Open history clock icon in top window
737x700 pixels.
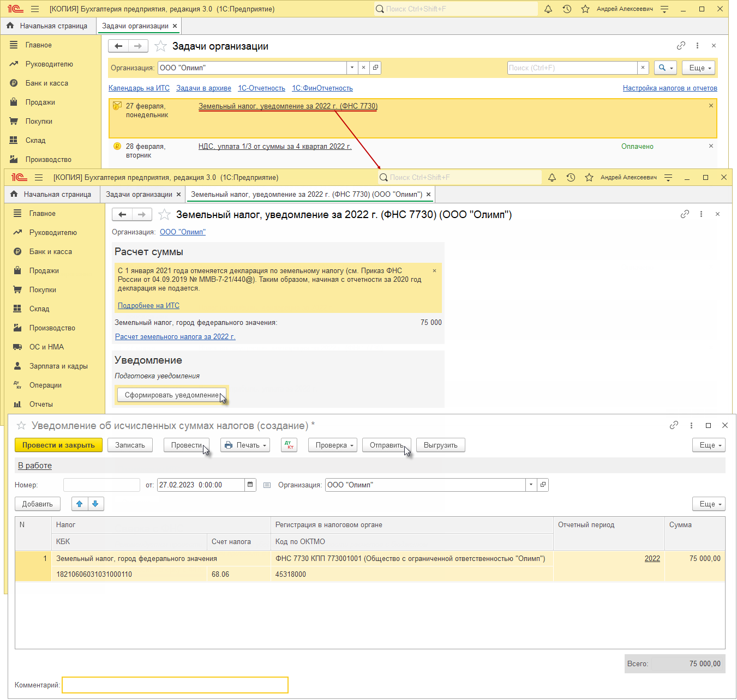[x=567, y=9]
